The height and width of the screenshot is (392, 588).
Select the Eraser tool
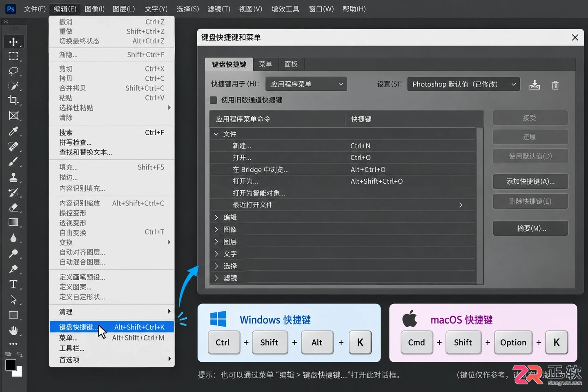click(13, 207)
